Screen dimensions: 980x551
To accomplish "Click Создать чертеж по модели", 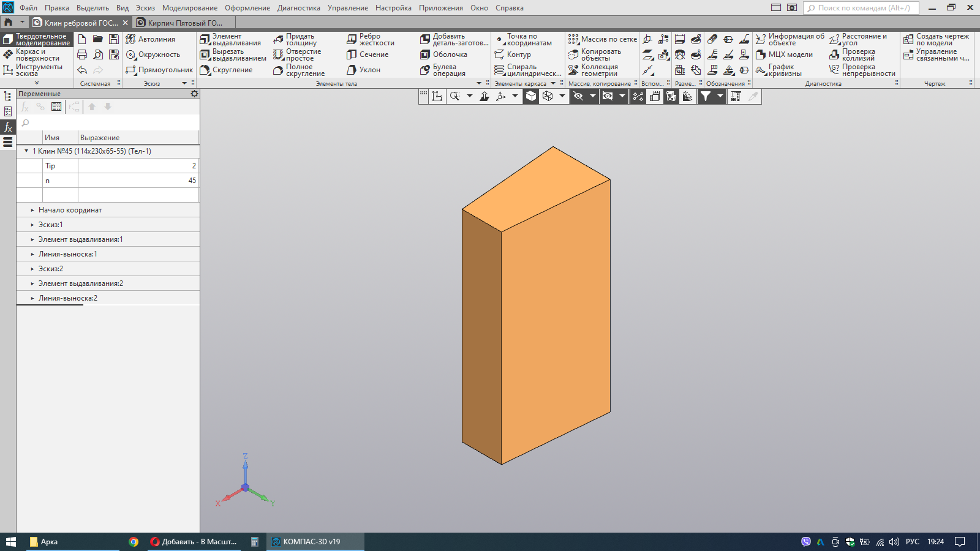I will coord(937,39).
